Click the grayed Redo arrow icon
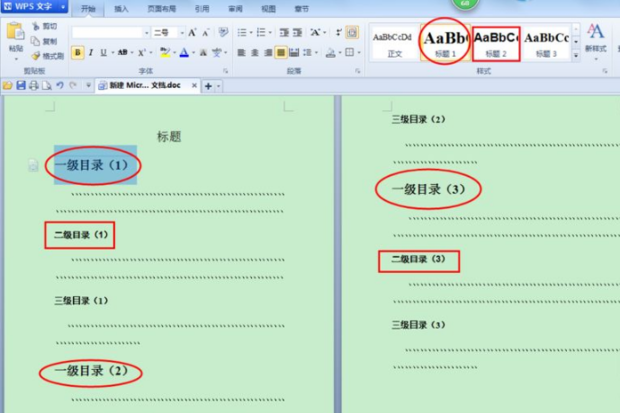Viewport: 620px width, 413px height. coord(73,85)
